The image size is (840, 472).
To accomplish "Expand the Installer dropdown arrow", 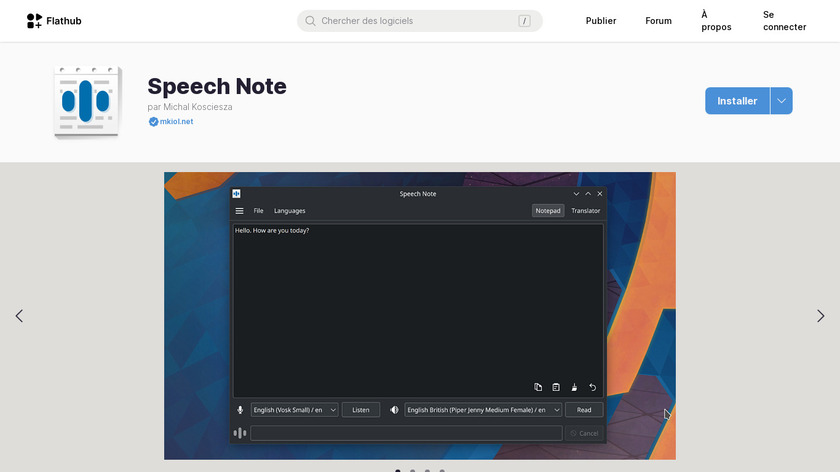I will (782, 101).
